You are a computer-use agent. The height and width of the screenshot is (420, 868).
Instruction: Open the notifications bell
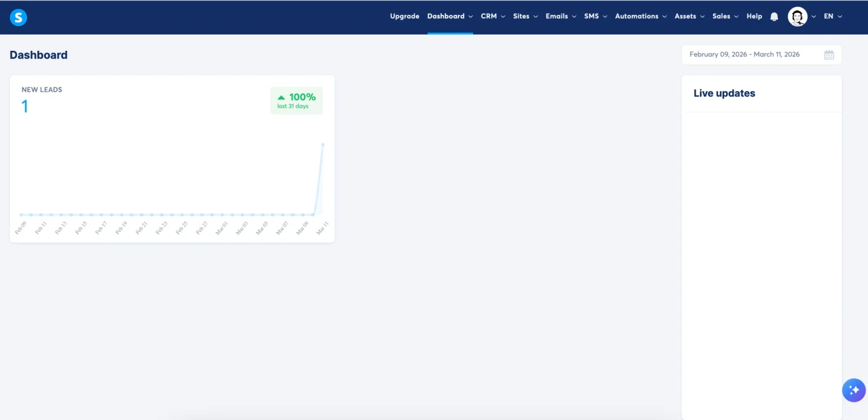pyautogui.click(x=774, y=16)
